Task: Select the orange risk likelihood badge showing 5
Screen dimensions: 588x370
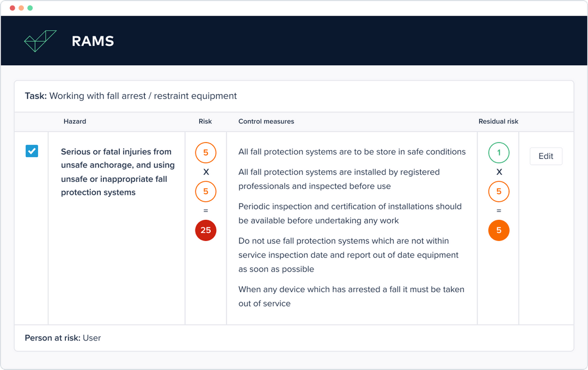Action: (205, 153)
